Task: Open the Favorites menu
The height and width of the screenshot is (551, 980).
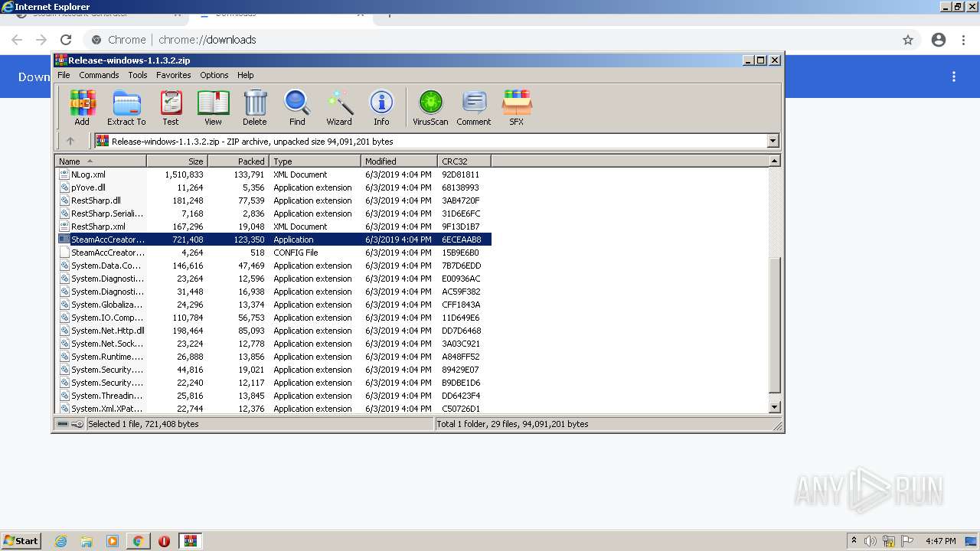Action: click(174, 75)
